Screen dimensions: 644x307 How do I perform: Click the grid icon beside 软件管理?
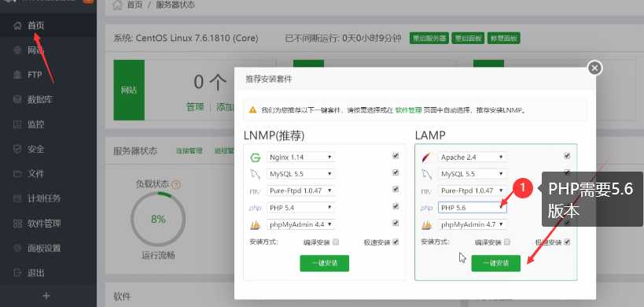[x=17, y=224]
